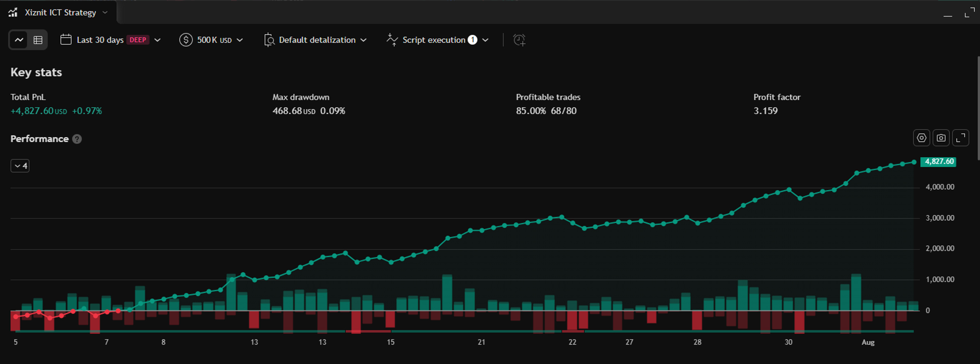Click the Profit factor value 3.159

pyautogui.click(x=766, y=111)
